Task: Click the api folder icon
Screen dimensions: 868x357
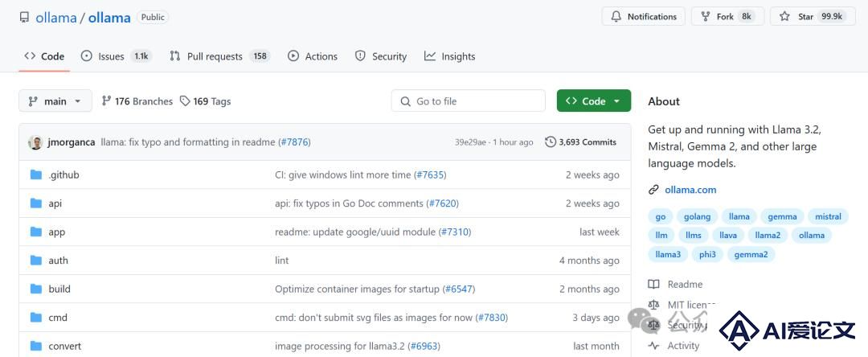Action: 36,203
